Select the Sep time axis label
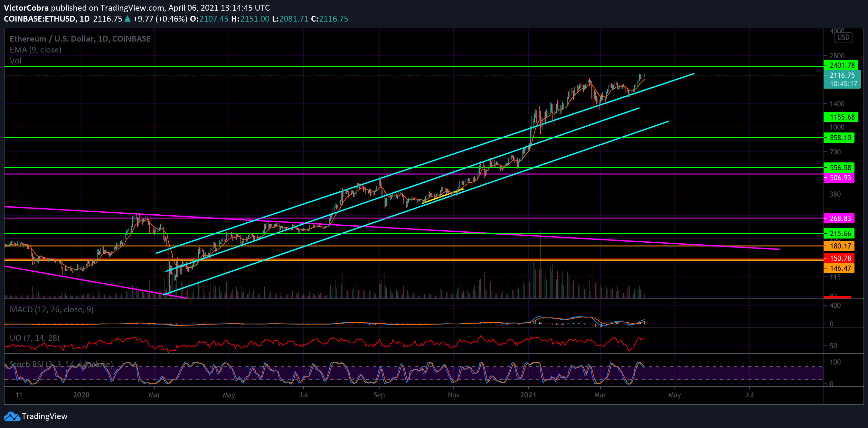868x428 pixels. [379, 395]
